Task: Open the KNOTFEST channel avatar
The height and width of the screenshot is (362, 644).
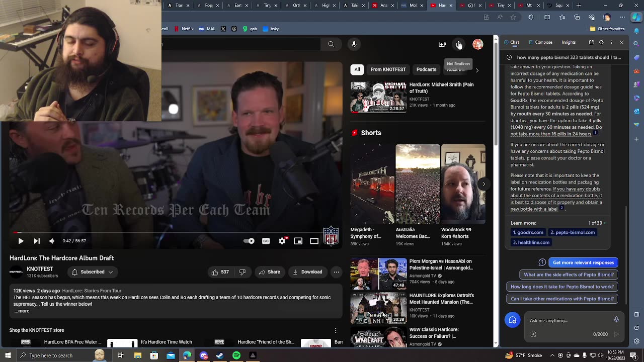Action: coord(16,272)
